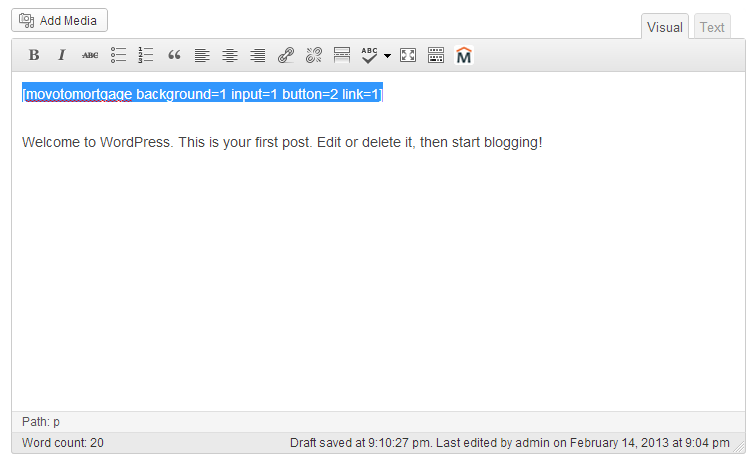The image size is (752, 466).
Task: Show the kitchen sink toolbar row
Action: point(436,56)
